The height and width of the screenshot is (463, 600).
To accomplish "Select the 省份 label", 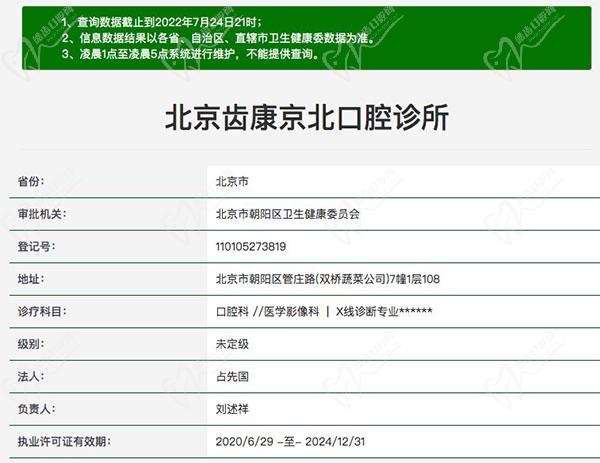I will point(31,181).
